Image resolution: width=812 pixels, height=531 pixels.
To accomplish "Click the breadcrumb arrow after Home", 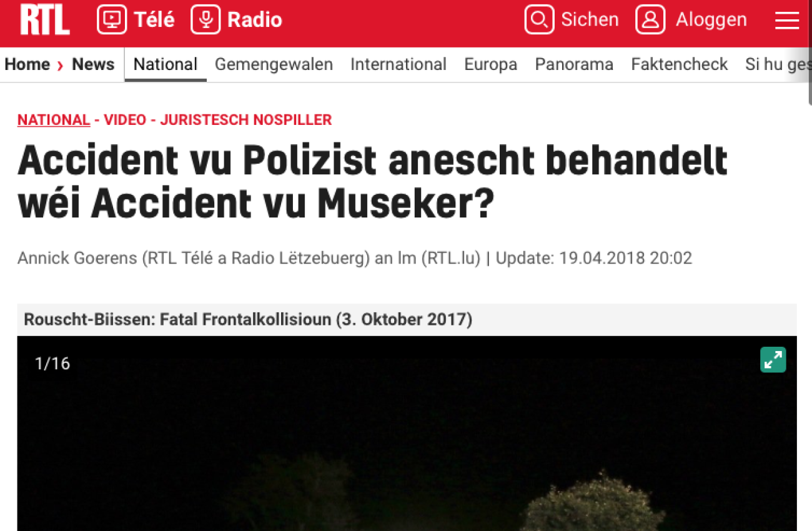I will (61, 65).
